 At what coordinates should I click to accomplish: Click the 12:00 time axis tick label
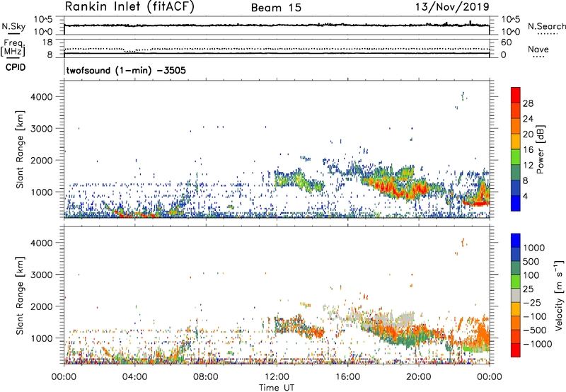point(277,377)
